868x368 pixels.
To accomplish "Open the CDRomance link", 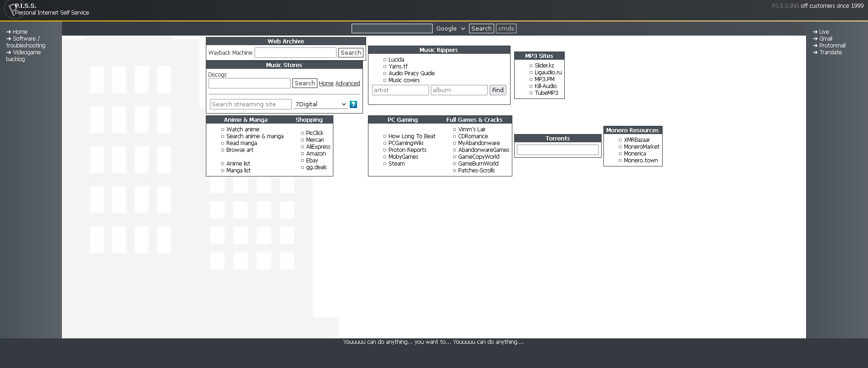I will tap(473, 136).
